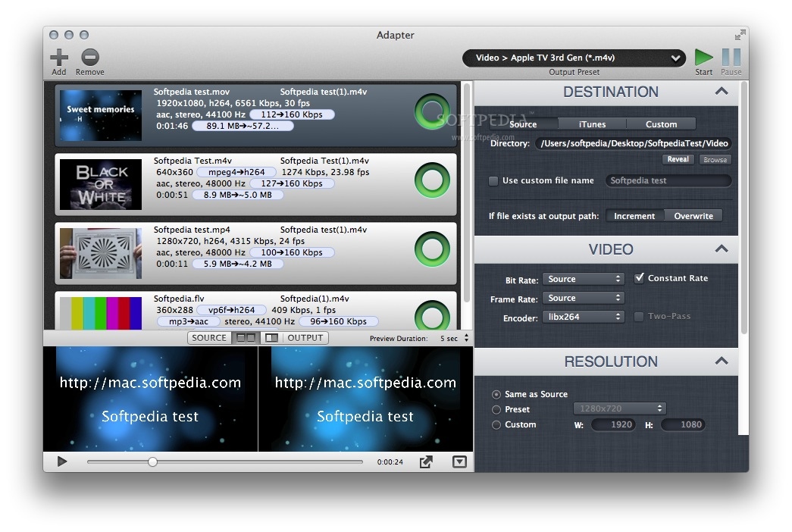Viewport: 792px width, 532px height.
Task: Click the Pause icon in toolbar
Action: 731,57
